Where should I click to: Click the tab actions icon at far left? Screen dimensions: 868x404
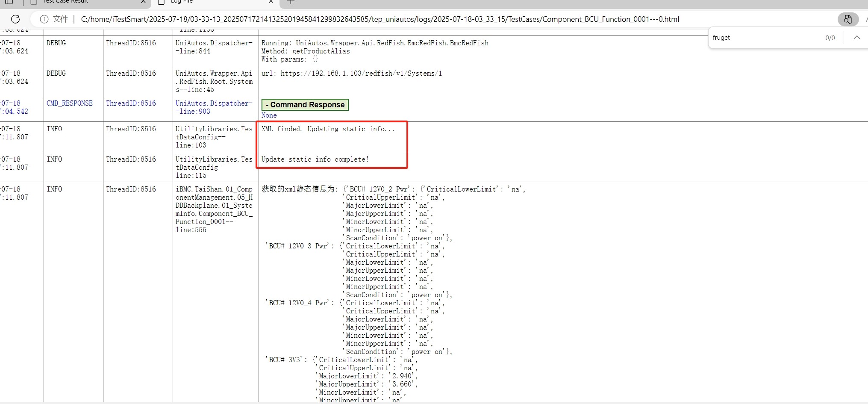pos(9,2)
